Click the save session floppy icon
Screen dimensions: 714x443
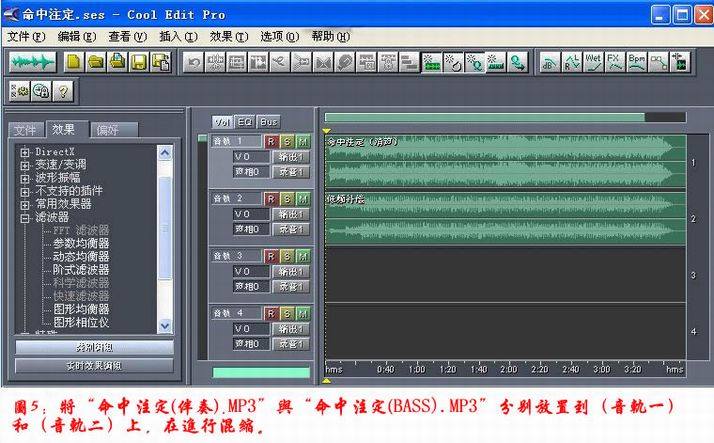click(139, 62)
